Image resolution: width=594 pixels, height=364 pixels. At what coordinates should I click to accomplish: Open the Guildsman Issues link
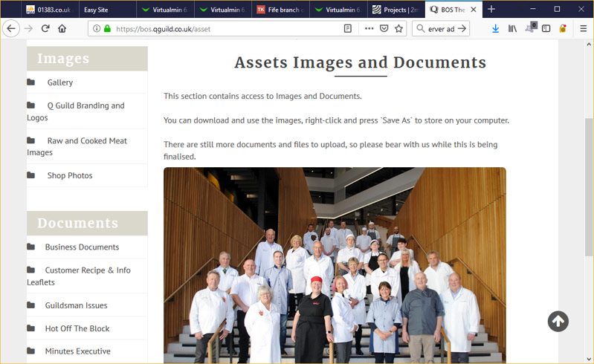(76, 305)
